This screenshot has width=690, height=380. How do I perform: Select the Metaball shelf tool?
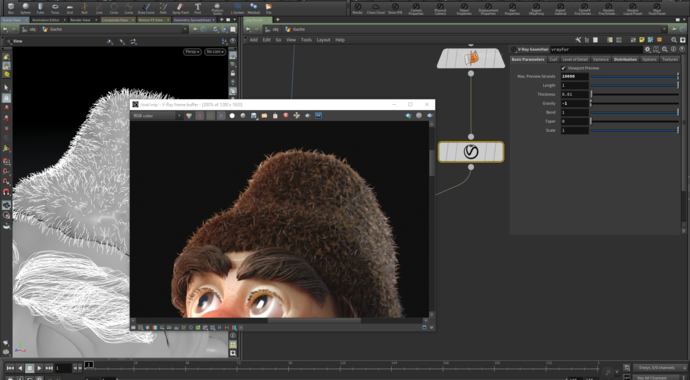pyautogui.click(x=253, y=7)
